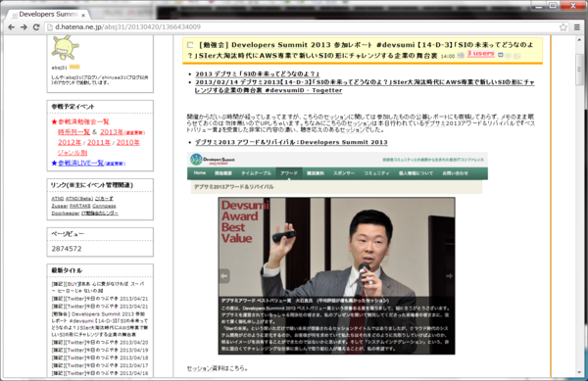
Task: Click the browser forward arrow
Action: (24, 27)
